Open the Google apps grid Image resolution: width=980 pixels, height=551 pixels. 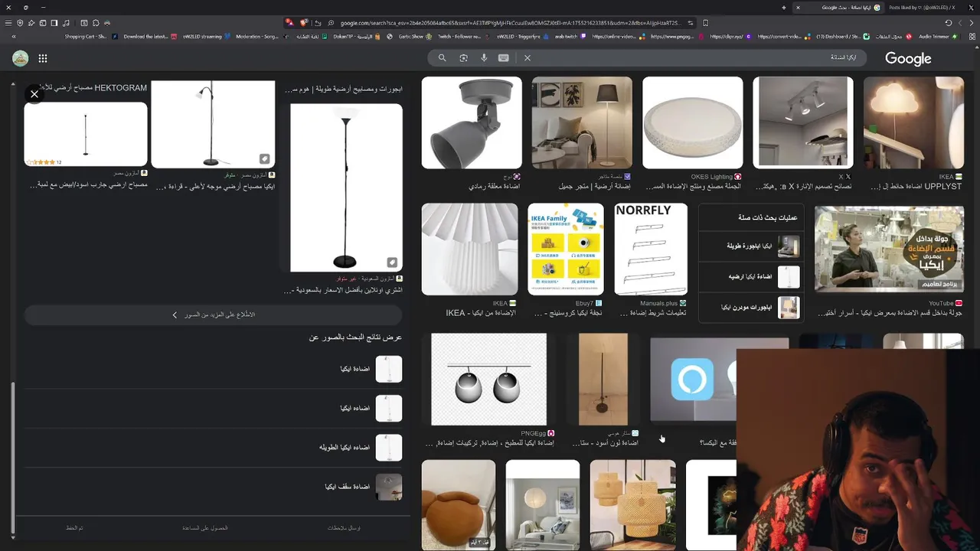click(43, 58)
